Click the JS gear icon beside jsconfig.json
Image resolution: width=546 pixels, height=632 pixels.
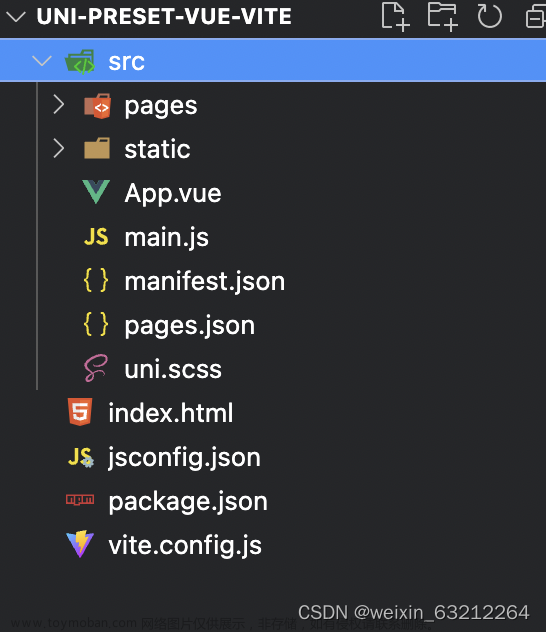[x=81, y=457]
